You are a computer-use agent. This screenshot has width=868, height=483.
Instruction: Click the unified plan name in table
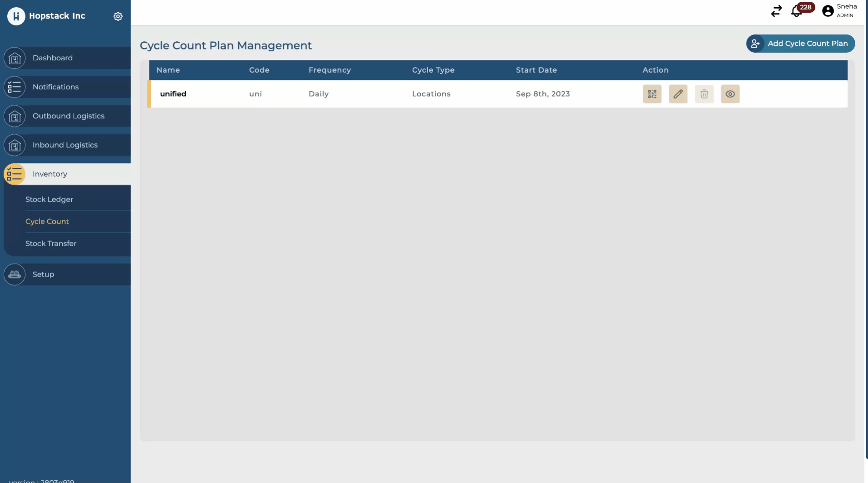point(173,94)
